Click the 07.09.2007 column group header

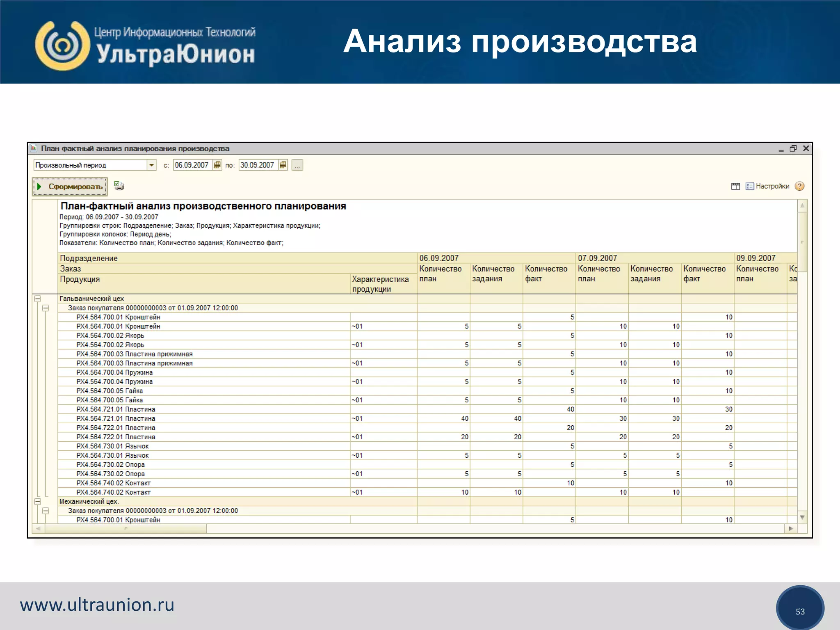point(655,258)
